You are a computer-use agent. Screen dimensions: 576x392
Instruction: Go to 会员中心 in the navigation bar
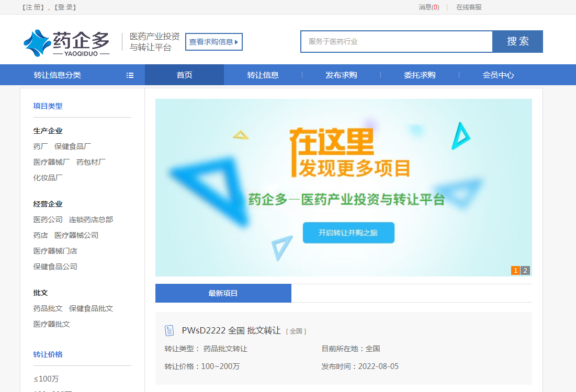click(498, 75)
